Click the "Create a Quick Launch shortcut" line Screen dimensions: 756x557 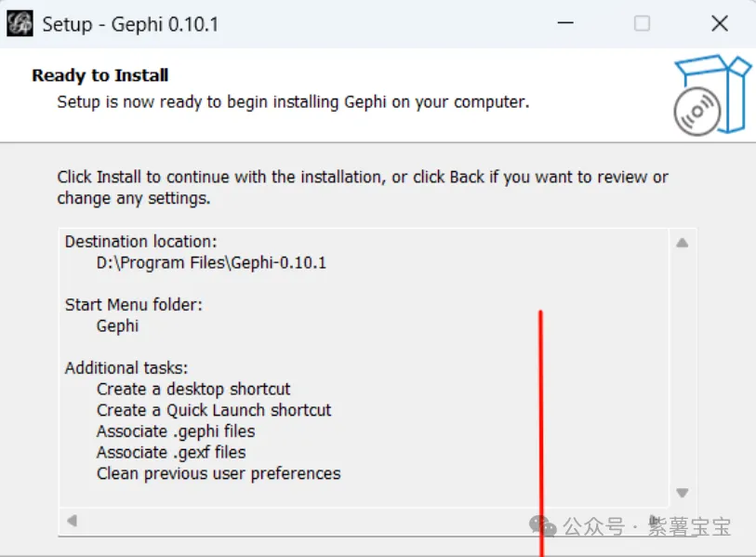tap(214, 410)
